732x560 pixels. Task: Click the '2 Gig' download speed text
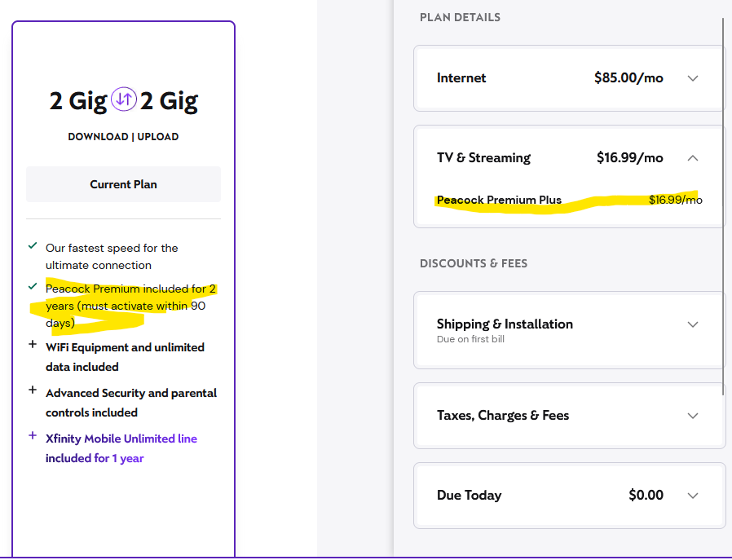tap(78, 101)
